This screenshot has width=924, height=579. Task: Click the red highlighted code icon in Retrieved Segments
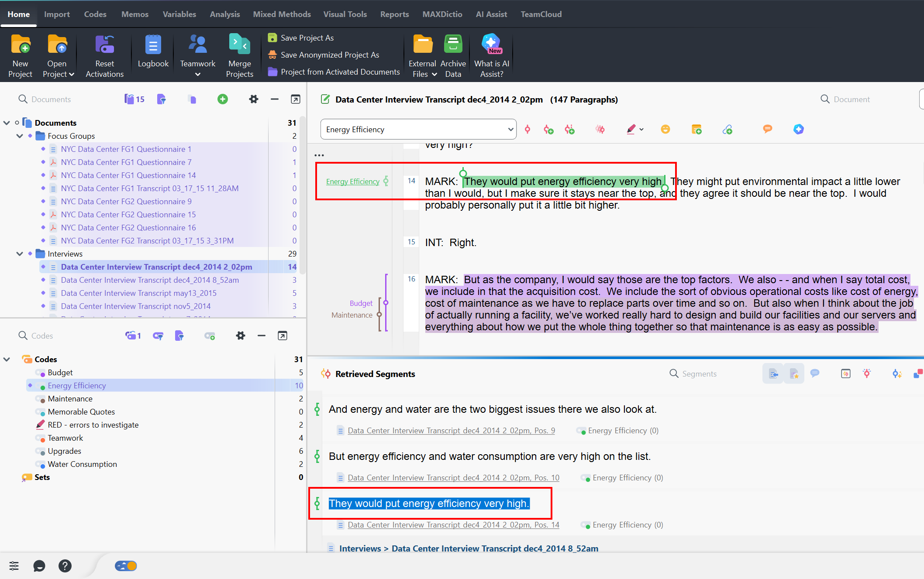pyautogui.click(x=867, y=373)
